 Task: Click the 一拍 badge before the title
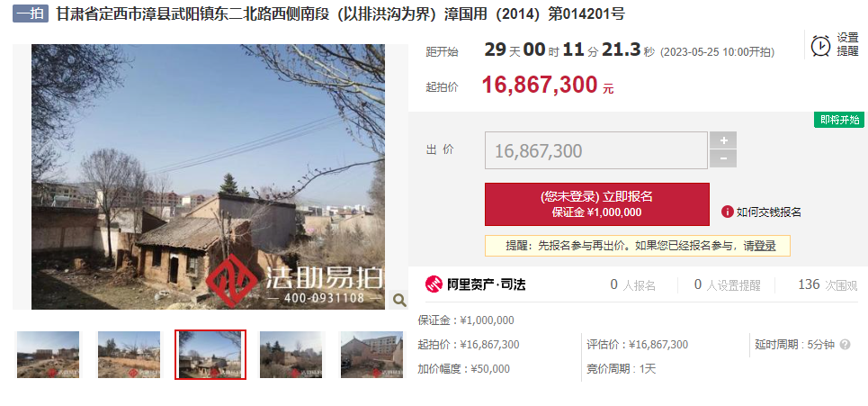click(31, 14)
